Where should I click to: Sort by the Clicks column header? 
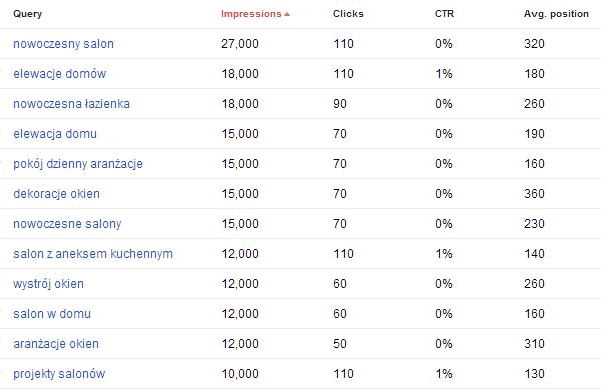[x=348, y=14]
